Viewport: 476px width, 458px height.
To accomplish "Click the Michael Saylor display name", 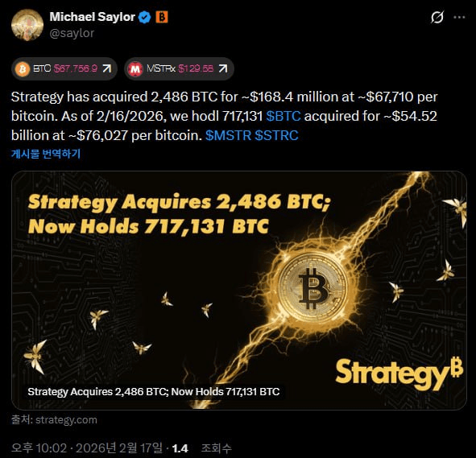I will [93, 17].
